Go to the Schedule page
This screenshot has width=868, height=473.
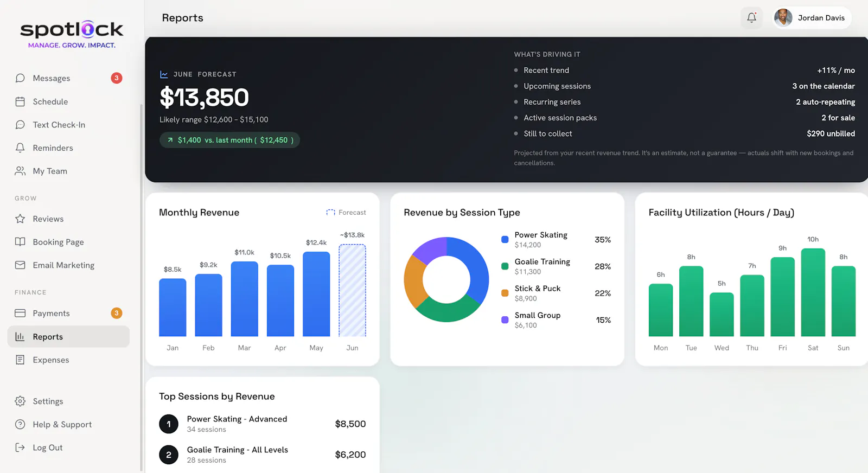pyautogui.click(x=68, y=101)
